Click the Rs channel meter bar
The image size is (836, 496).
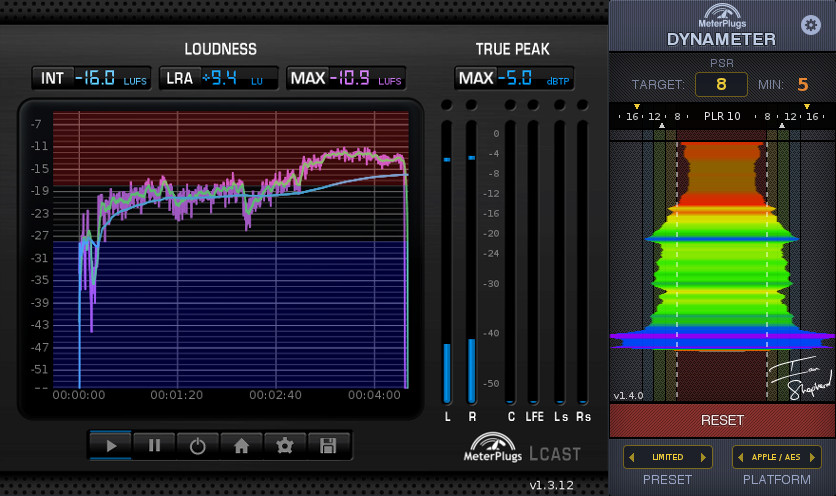pyautogui.click(x=583, y=262)
